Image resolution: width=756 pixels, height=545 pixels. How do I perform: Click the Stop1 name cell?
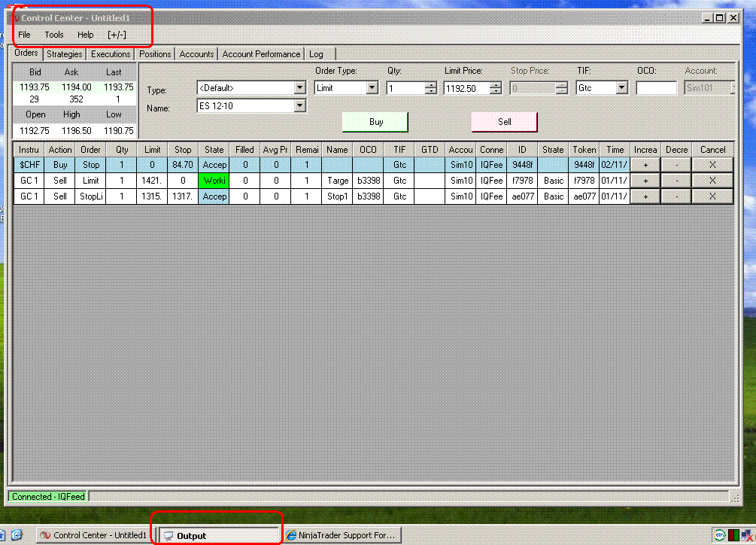(337, 196)
